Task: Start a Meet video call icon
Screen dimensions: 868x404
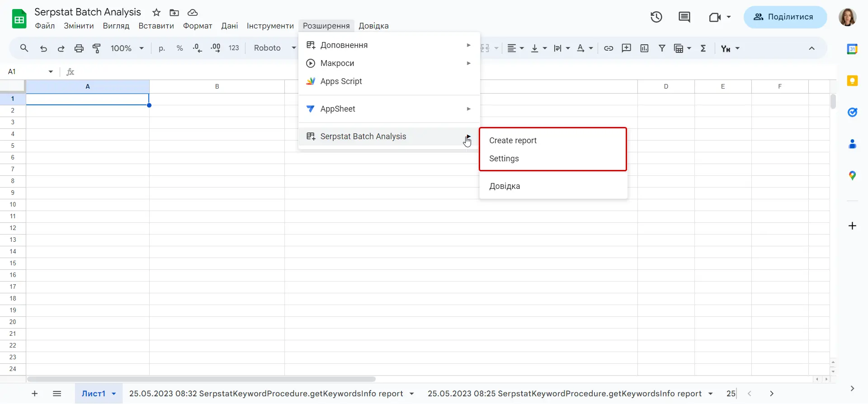Action: tap(715, 17)
